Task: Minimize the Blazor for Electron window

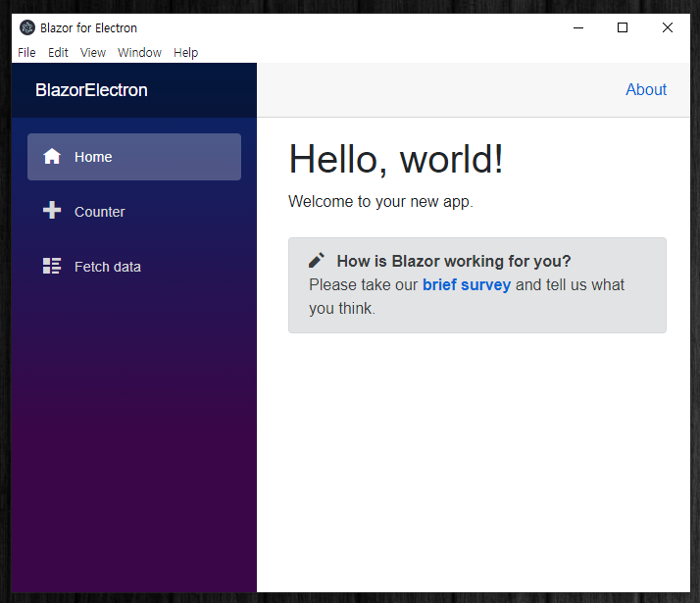Action: [578, 27]
